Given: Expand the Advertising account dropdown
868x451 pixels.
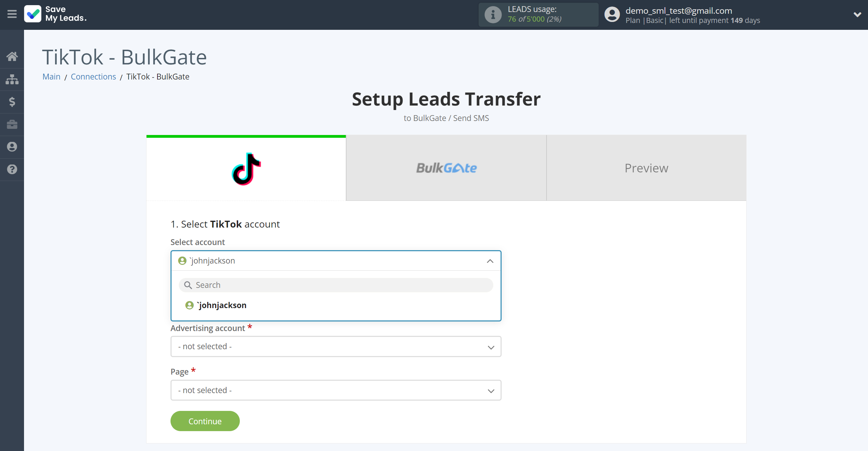Looking at the screenshot, I should [336, 346].
